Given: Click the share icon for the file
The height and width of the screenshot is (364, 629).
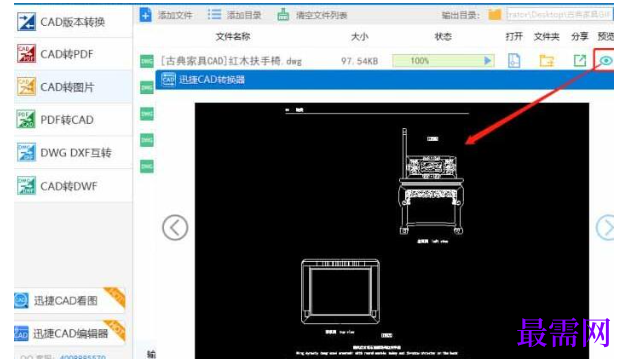Looking at the screenshot, I should (x=580, y=61).
